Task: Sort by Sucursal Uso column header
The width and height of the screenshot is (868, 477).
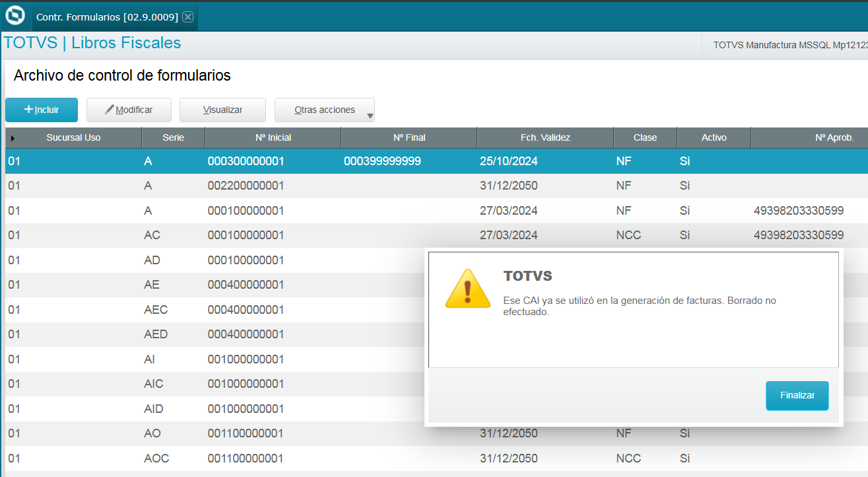Action: pos(73,138)
